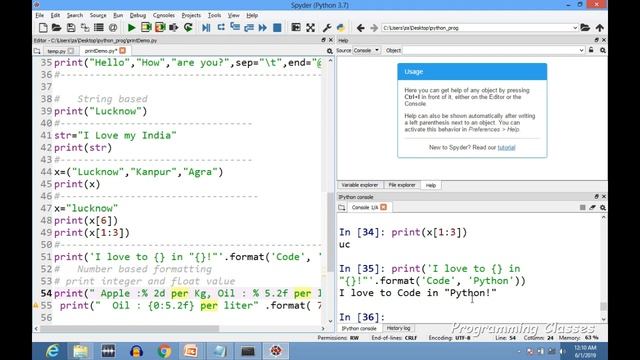Clear console with eraser icon
Image resolution: width=640 pixels, height=360 pixels.
pyautogui.click(x=593, y=207)
